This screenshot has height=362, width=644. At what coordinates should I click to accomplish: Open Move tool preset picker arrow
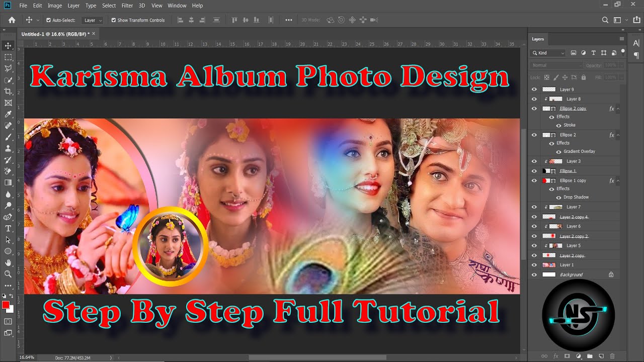(38, 20)
